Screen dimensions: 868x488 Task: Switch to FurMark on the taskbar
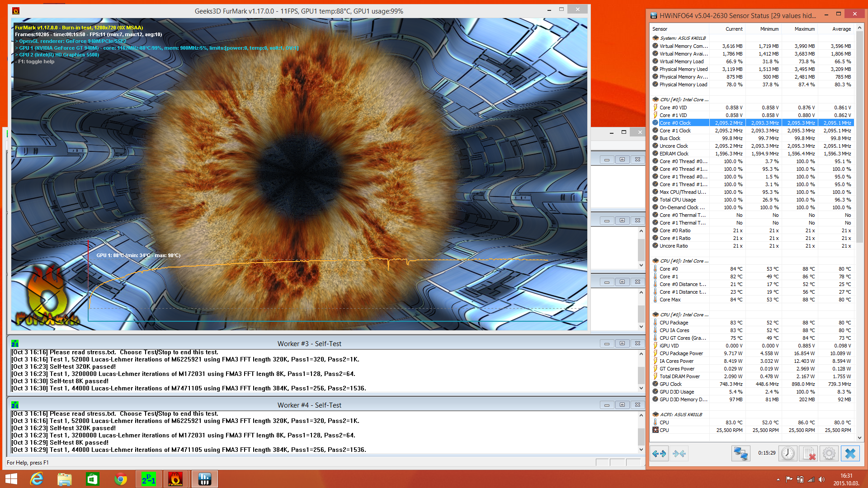click(x=175, y=479)
